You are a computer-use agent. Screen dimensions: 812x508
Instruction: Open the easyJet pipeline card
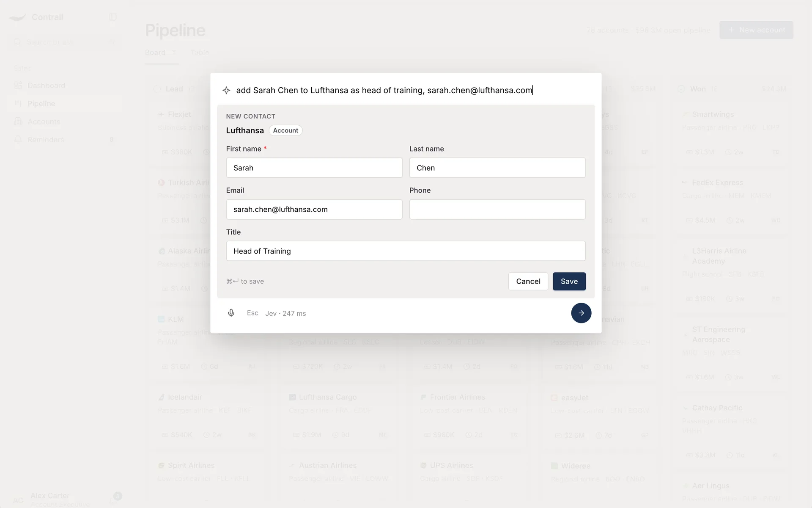[600, 417]
